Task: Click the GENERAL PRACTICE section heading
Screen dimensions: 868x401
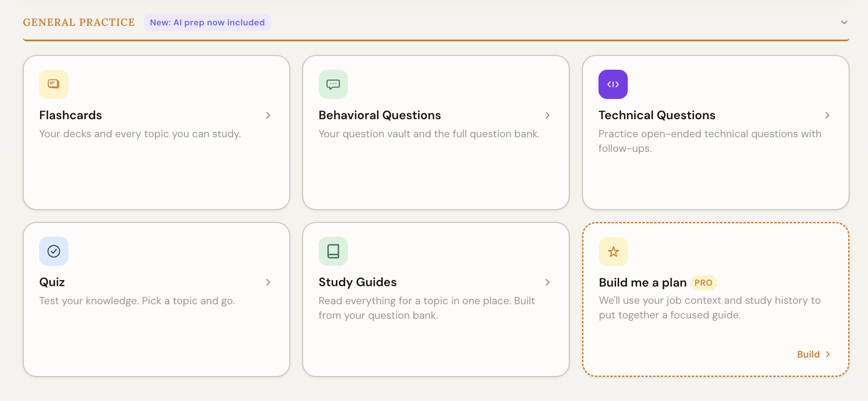Action: pyautogui.click(x=79, y=22)
